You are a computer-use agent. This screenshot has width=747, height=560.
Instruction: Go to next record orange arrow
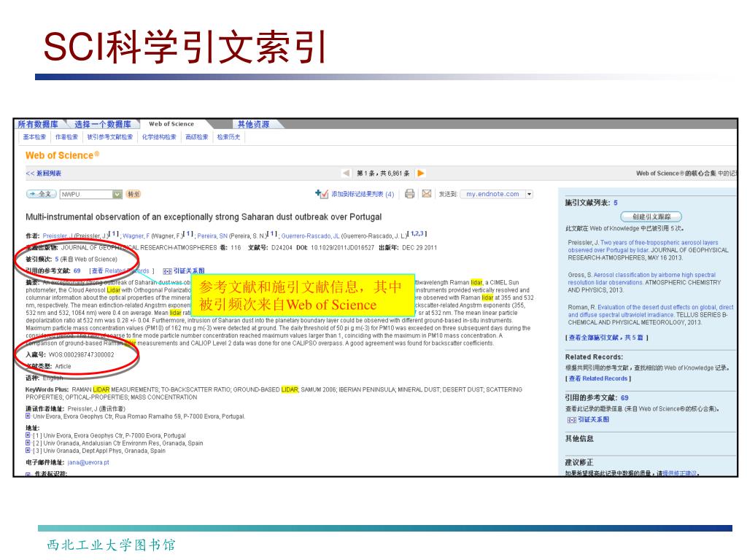(x=421, y=174)
